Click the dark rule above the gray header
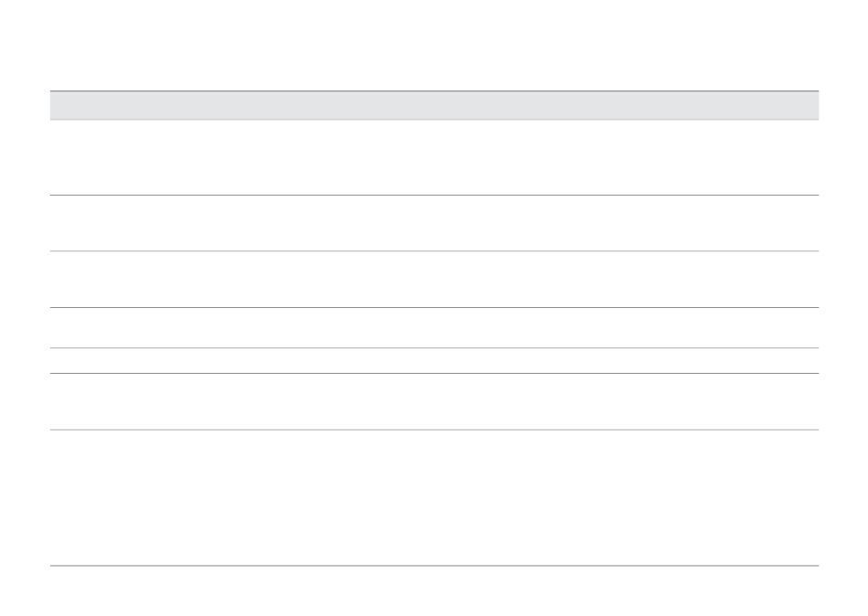 [x=434, y=90]
